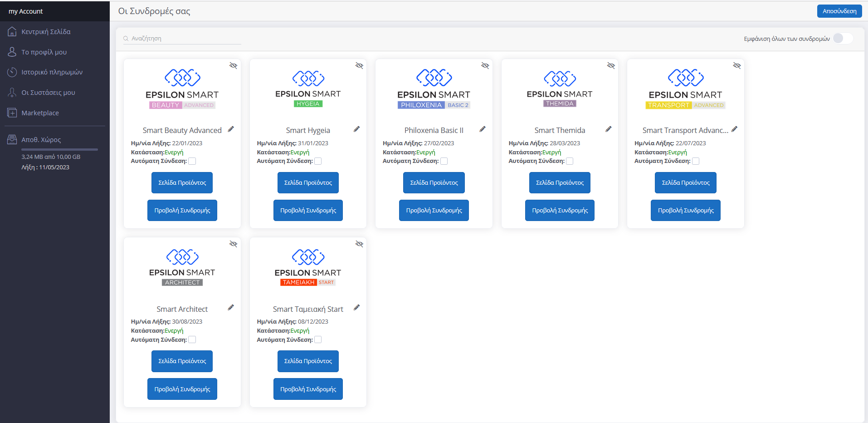Image resolution: width=868 pixels, height=423 pixels.
Task: Click the referrals icon beside Οι Συστάσεις μου
Action: 12,93
